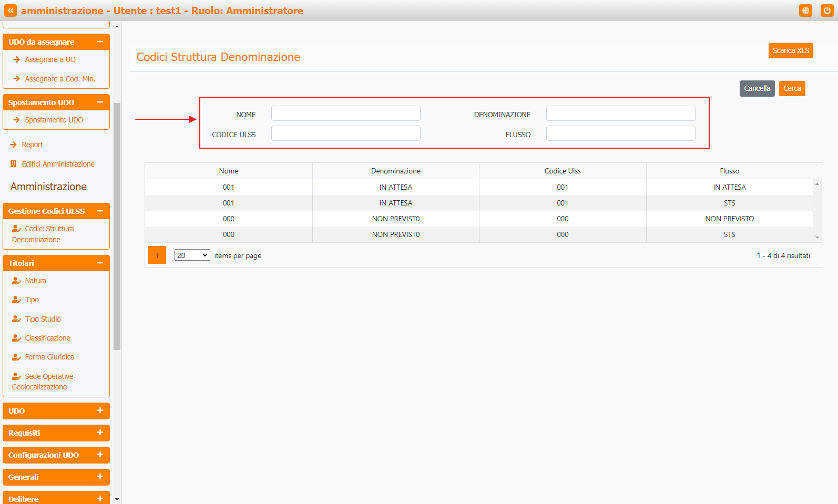Download results with Scarica XLS

(x=790, y=50)
